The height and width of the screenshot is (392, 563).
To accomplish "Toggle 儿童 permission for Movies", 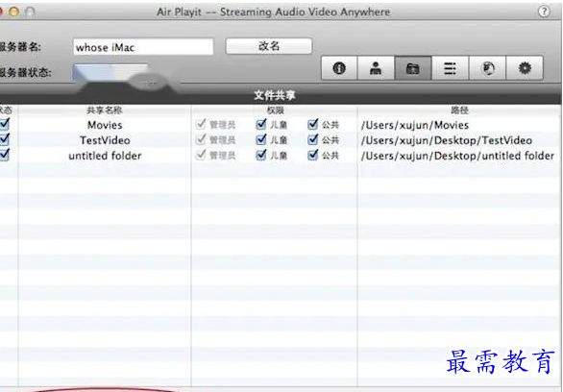I will point(261,124).
